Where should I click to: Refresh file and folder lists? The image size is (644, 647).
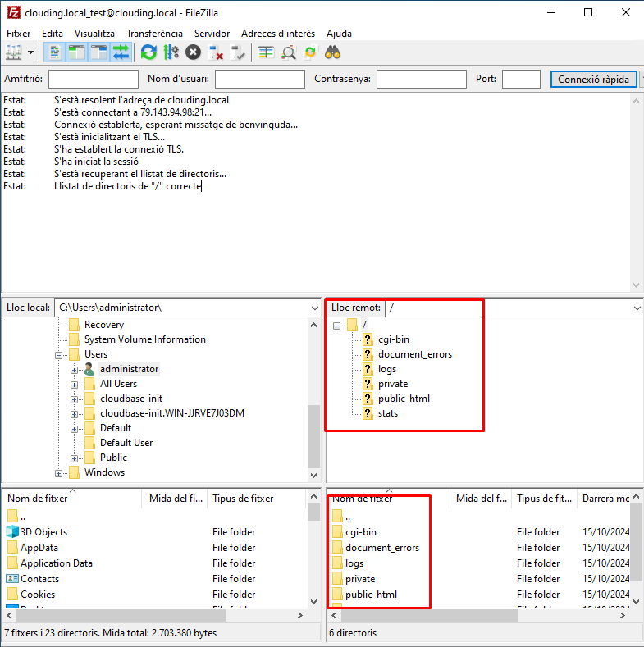pyautogui.click(x=148, y=52)
